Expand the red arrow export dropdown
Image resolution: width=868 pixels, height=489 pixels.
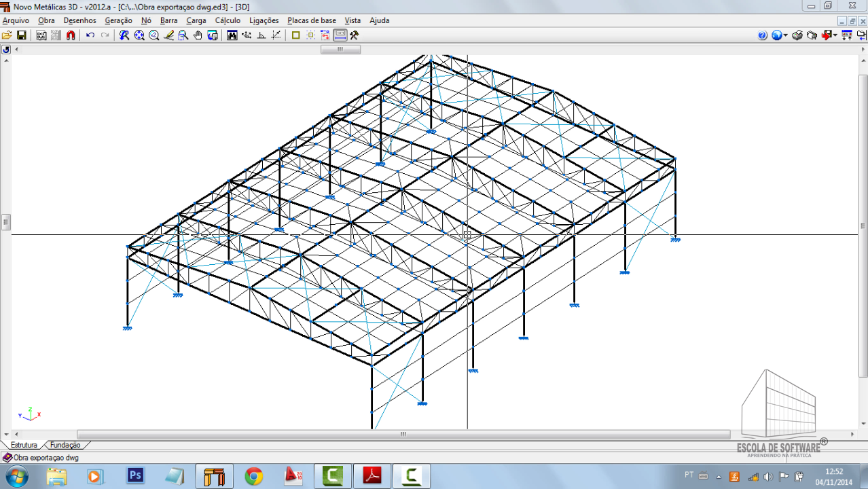click(835, 35)
